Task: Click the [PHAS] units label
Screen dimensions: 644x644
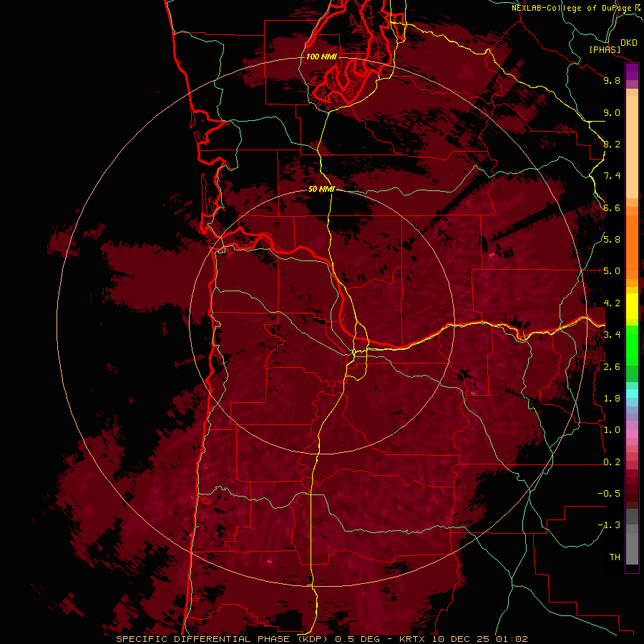Action: [605, 49]
